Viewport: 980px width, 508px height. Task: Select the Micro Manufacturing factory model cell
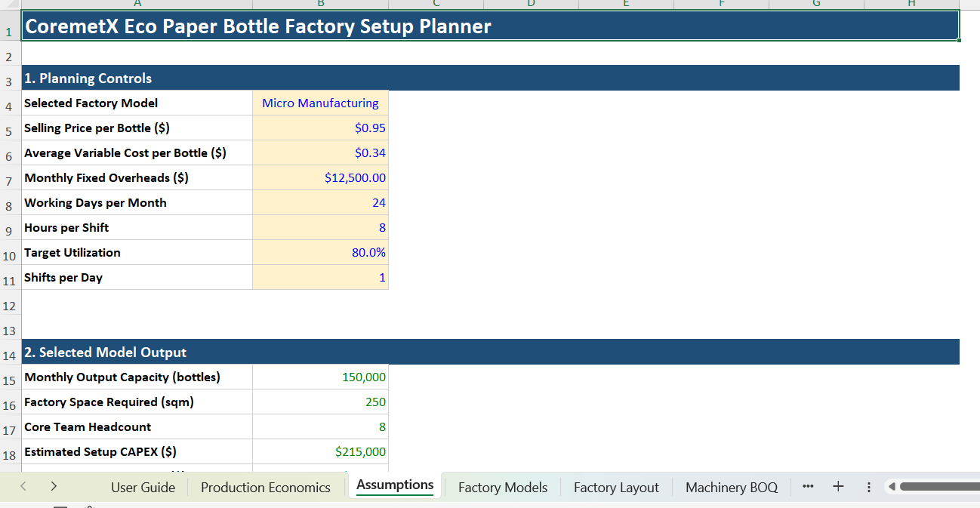point(320,103)
